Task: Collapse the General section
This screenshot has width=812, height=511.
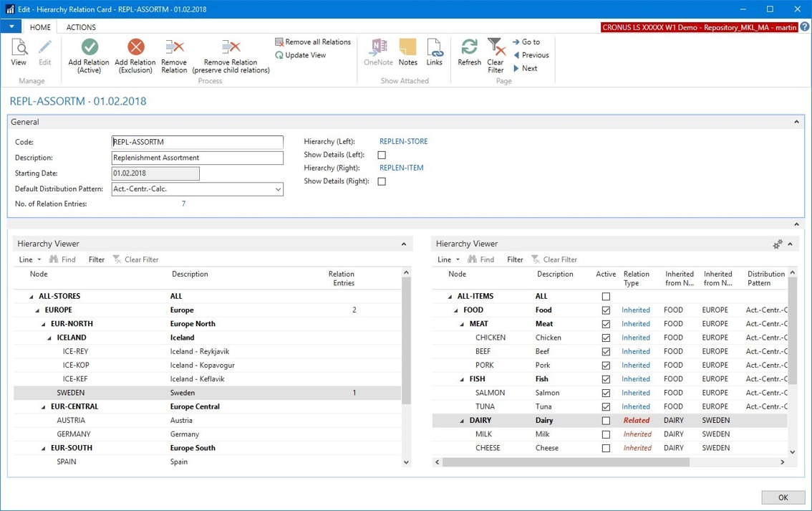Action: [x=796, y=122]
